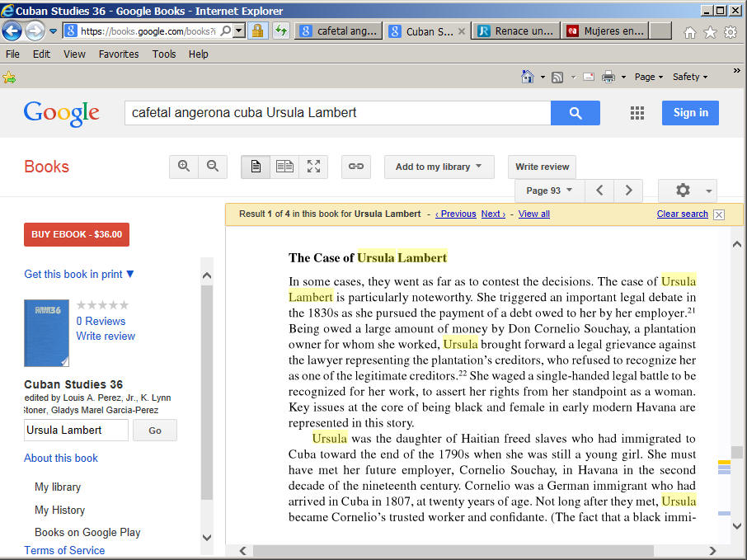
Task: Click the Books heading link
Action: click(x=47, y=167)
